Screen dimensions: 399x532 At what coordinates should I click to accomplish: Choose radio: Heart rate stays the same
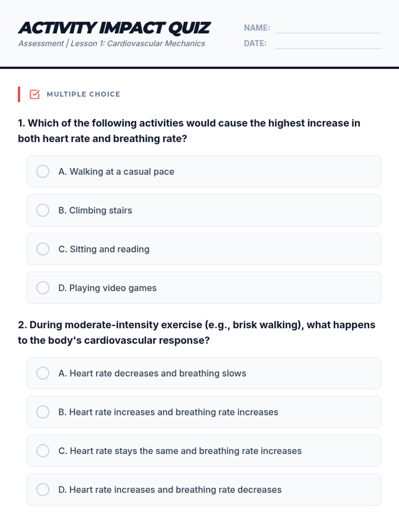(x=43, y=451)
